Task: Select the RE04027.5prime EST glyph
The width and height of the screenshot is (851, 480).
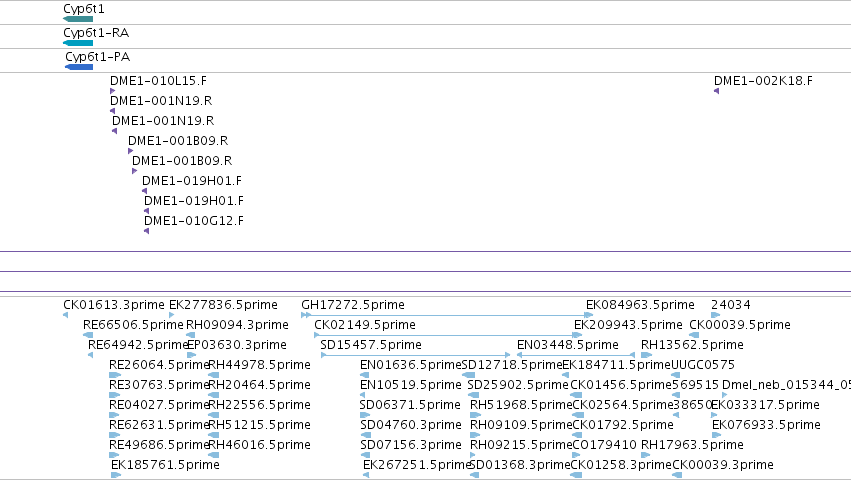Action: tap(115, 415)
